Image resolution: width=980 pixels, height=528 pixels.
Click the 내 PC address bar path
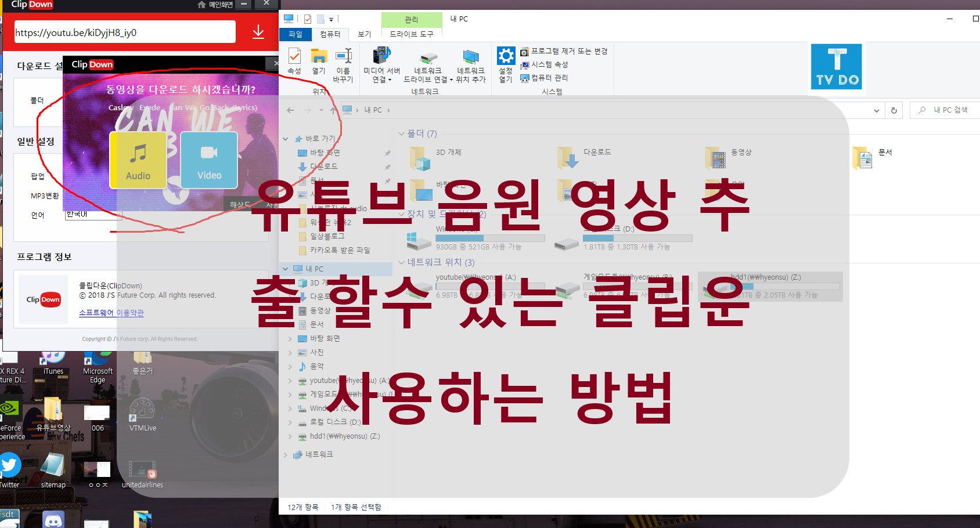point(373,110)
